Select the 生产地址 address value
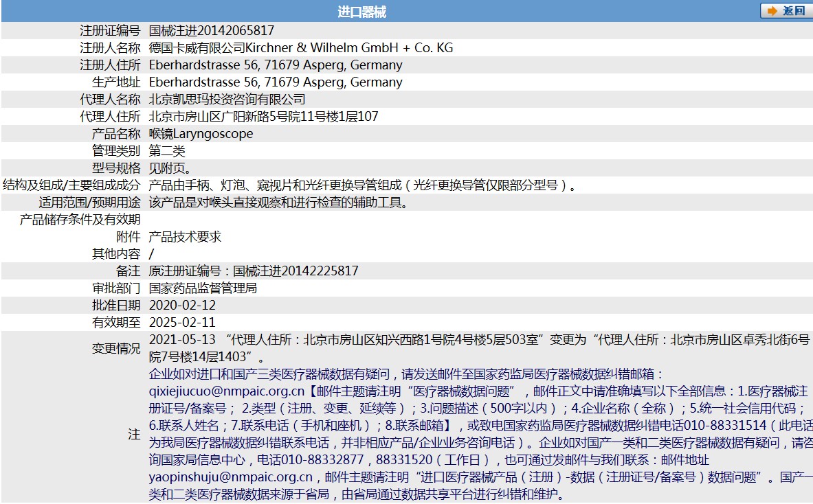This screenshot has height=504, width=813. click(x=276, y=82)
